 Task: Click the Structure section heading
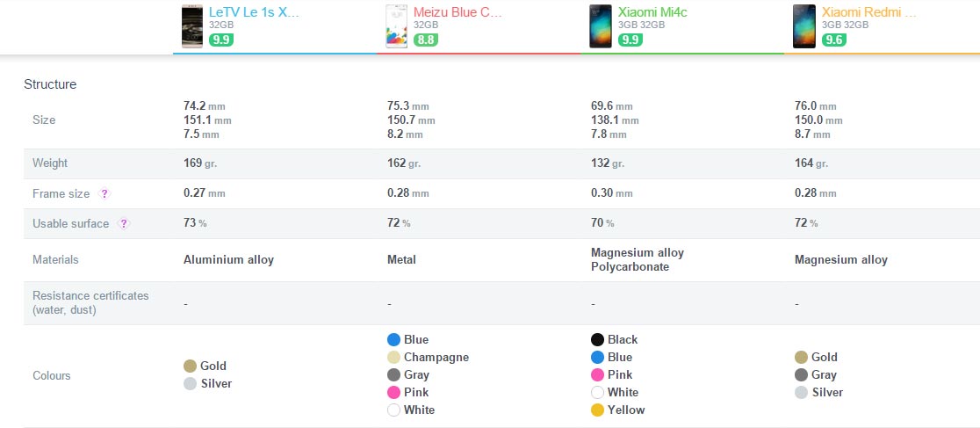click(50, 84)
